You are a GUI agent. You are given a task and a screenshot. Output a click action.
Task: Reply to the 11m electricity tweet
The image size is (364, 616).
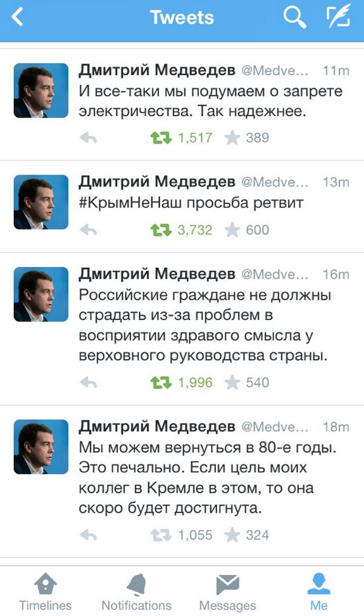[89, 138]
